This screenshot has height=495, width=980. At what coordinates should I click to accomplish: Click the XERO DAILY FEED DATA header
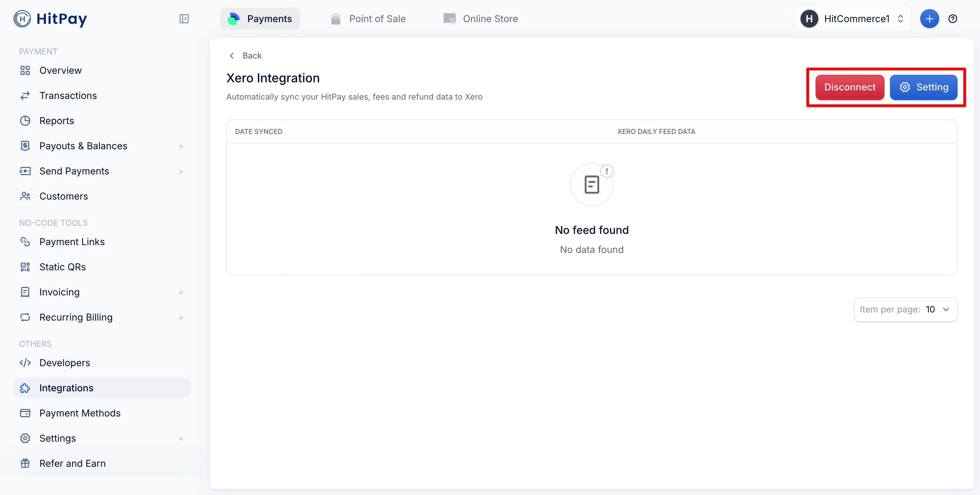pyautogui.click(x=656, y=131)
